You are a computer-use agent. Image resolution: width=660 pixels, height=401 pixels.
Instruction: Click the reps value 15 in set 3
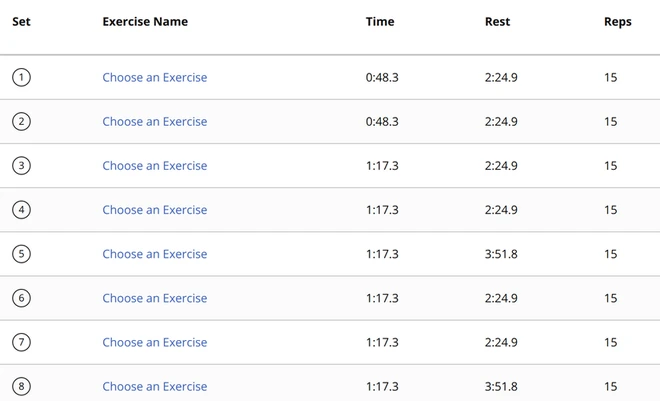pyautogui.click(x=611, y=166)
